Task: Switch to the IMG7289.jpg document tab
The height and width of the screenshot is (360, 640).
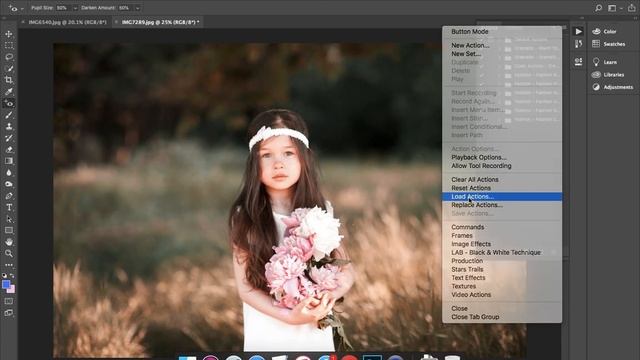Action: (160, 22)
